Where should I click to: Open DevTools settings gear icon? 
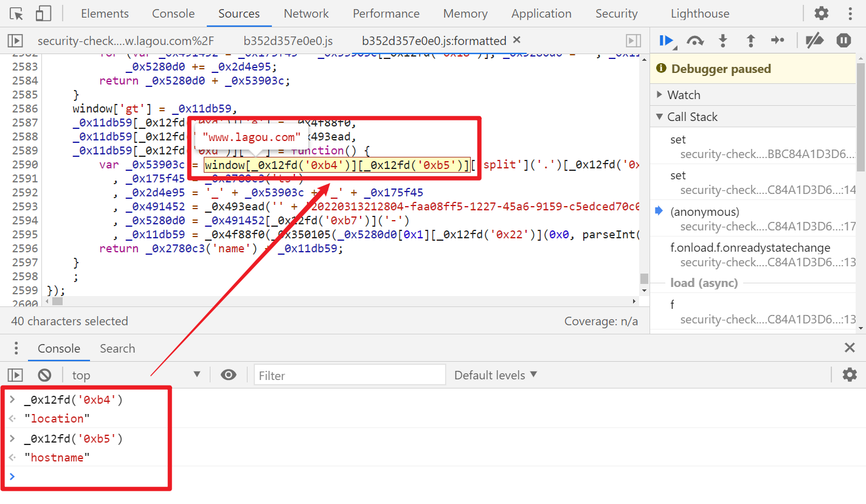[822, 13]
